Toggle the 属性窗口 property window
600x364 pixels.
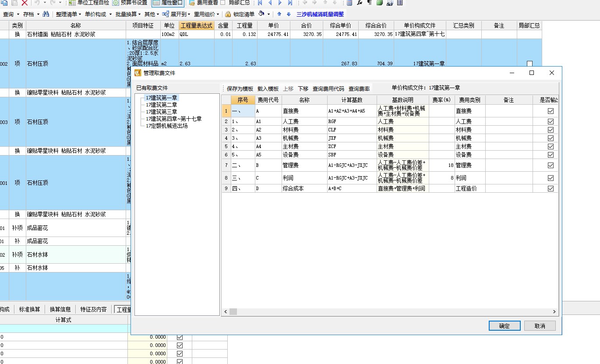pyautogui.click(x=168, y=3)
